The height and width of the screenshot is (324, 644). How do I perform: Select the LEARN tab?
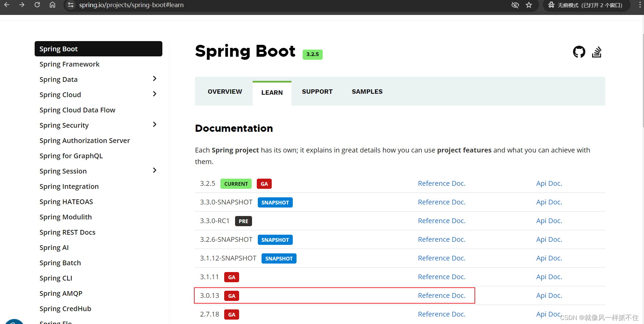click(272, 93)
